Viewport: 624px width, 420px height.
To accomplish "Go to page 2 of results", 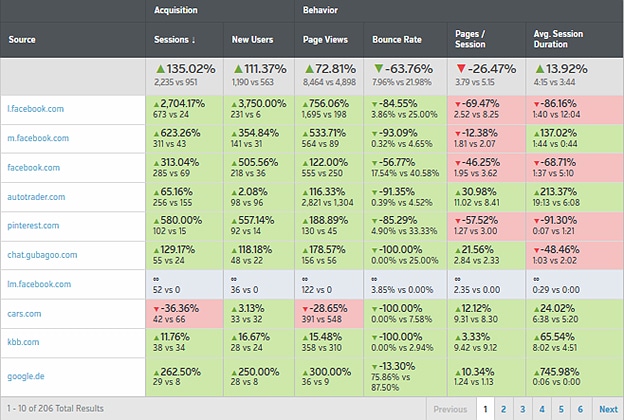I will pyautogui.click(x=503, y=409).
